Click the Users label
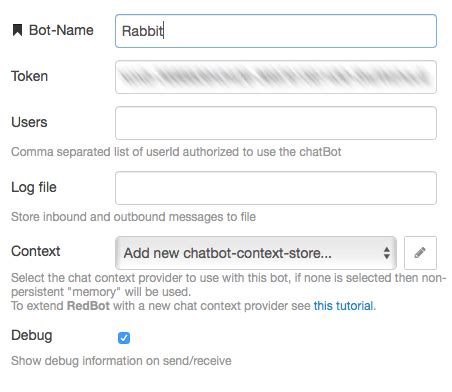Image resolution: width=452 pixels, height=392 pixels. point(29,122)
